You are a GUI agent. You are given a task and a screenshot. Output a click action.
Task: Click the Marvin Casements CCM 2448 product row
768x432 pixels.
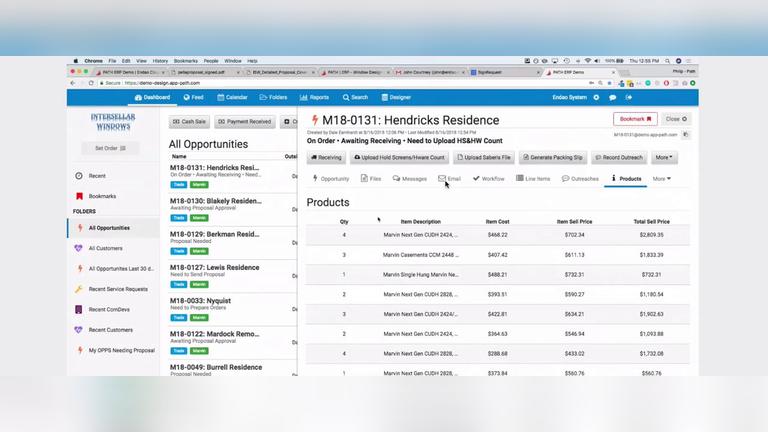click(x=498, y=255)
